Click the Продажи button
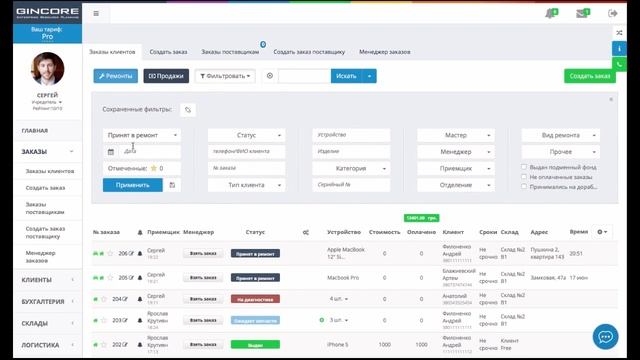This screenshot has height=360, width=640. [x=166, y=76]
